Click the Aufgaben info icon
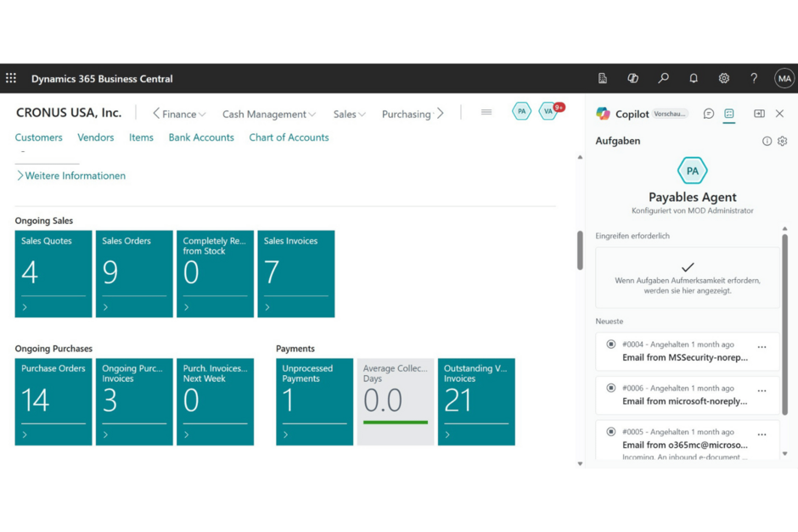This screenshot has width=798, height=532. click(767, 141)
